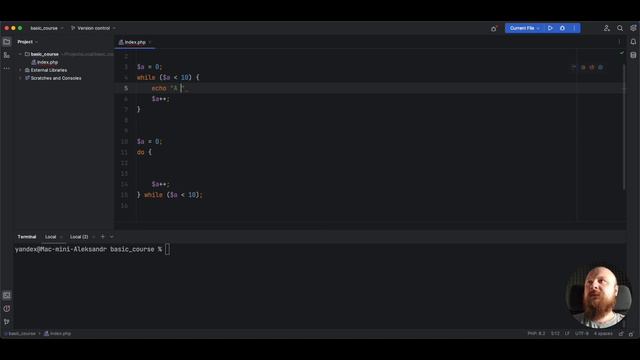Open the Current File run configuration dropdown
The height and width of the screenshot is (360, 640).
pos(524,28)
